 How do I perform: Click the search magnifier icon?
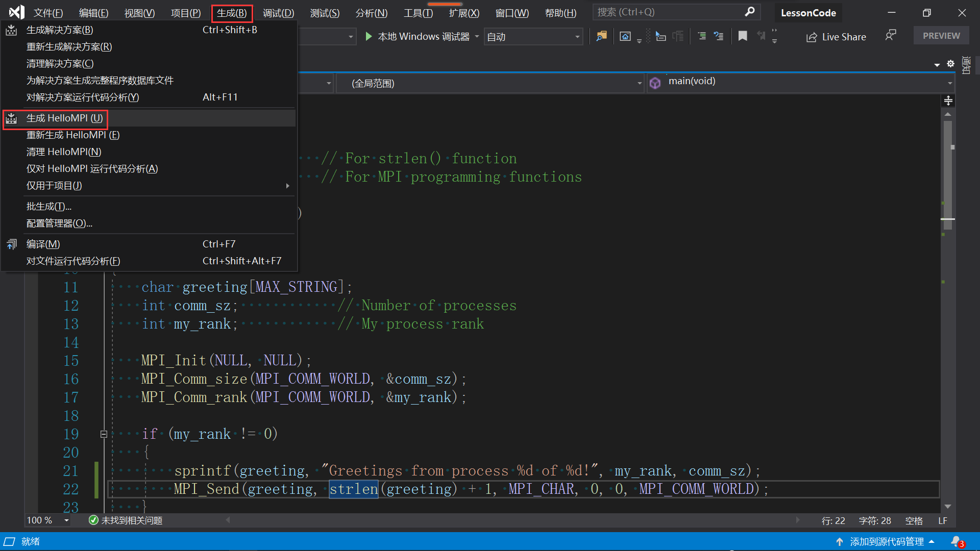click(x=749, y=12)
